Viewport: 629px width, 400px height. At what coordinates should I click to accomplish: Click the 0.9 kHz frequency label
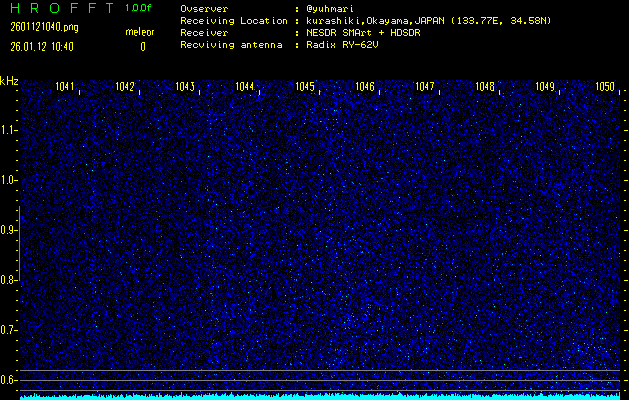[x=8, y=230]
